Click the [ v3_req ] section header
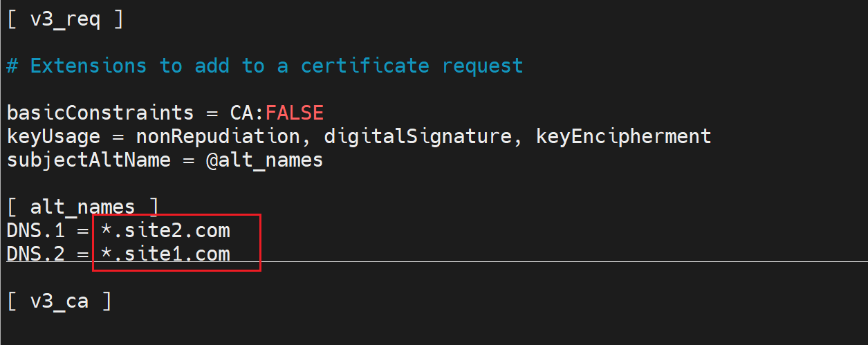Image resolution: width=868 pixels, height=345 pixels. (x=66, y=19)
